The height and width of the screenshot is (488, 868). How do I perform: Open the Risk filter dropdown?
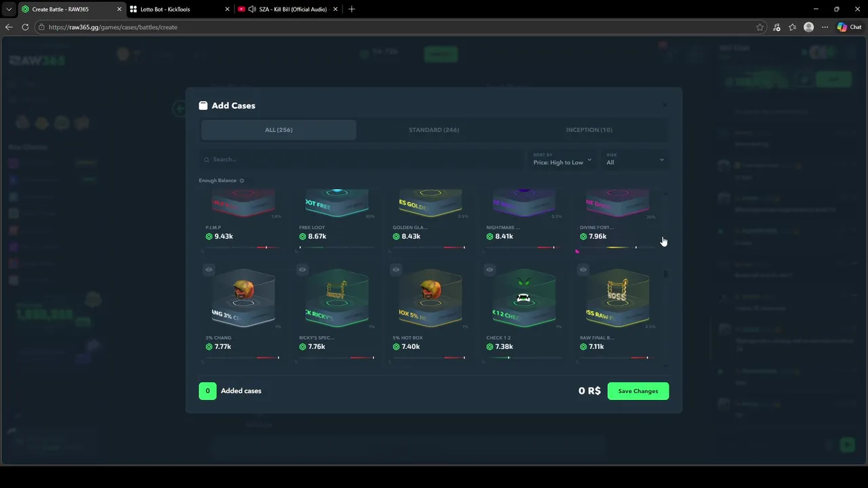click(635, 159)
